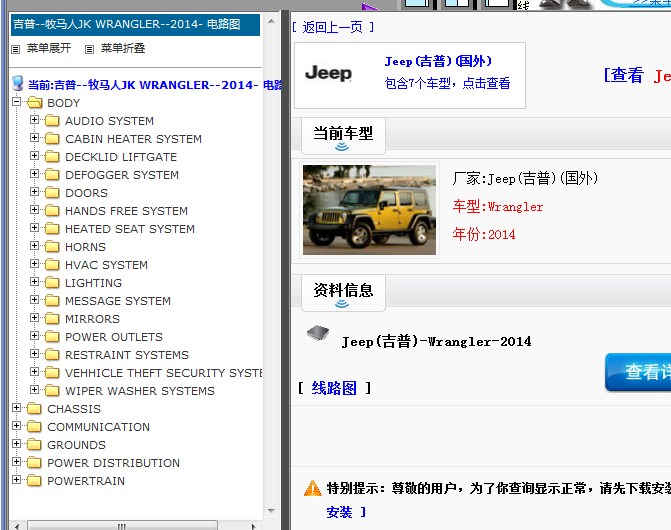Image resolution: width=671 pixels, height=530 pixels.
Task: Click the horizontal scrollbar right arrow
Action: tap(253, 526)
